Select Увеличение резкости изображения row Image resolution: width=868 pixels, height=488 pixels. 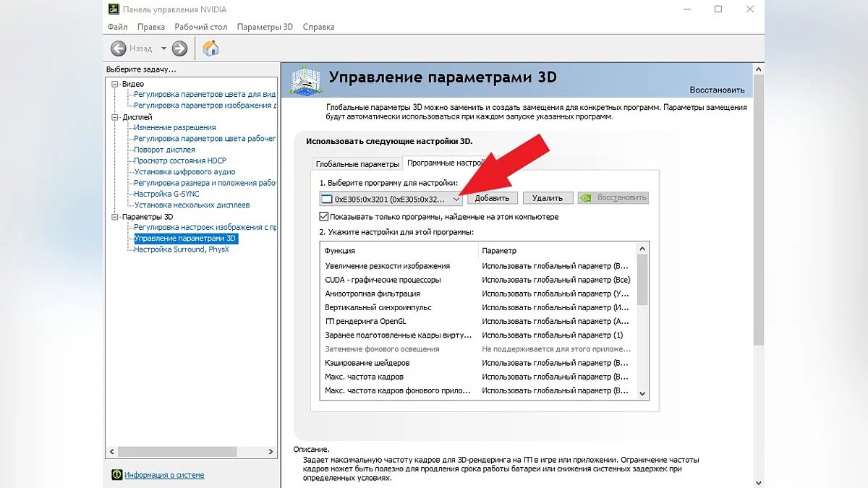(x=478, y=266)
